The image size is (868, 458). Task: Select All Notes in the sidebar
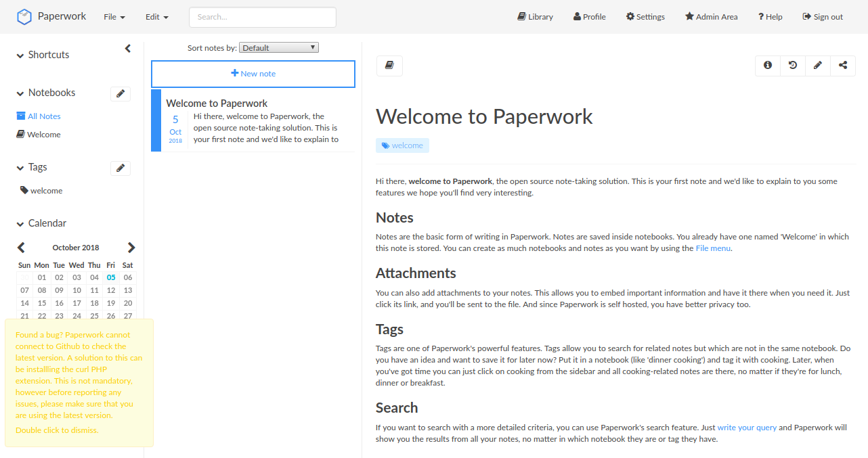pyautogui.click(x=39, y=116)
